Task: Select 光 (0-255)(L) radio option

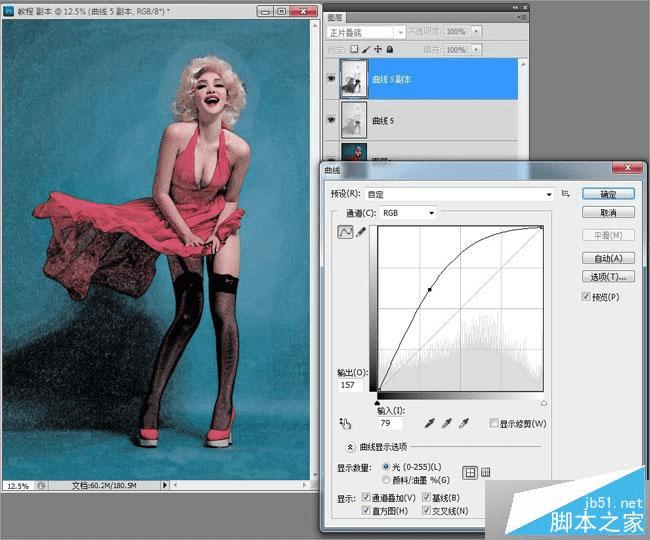Action: [x=386, y=467]
